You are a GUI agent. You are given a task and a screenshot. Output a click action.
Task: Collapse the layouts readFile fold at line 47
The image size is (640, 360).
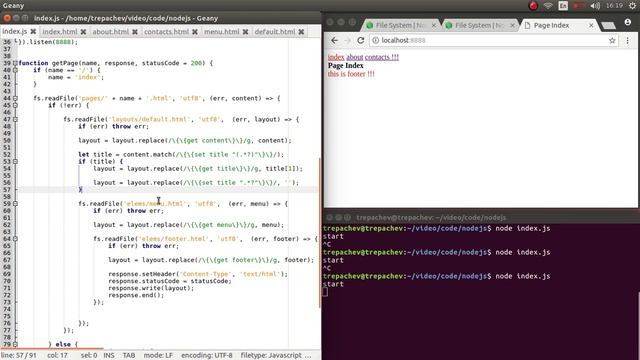(x=15, y=120)
